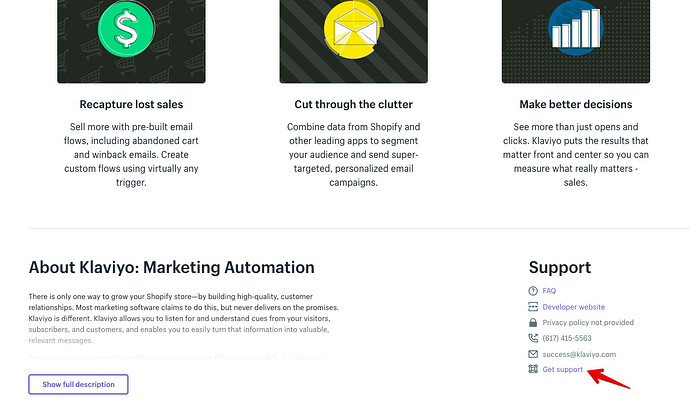Open the FAQ link

pyautogui.click(x=549, y=291)
